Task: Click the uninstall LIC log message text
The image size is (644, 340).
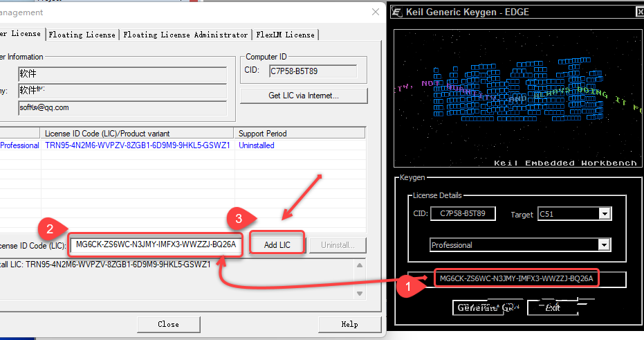Action: [105, 265]
